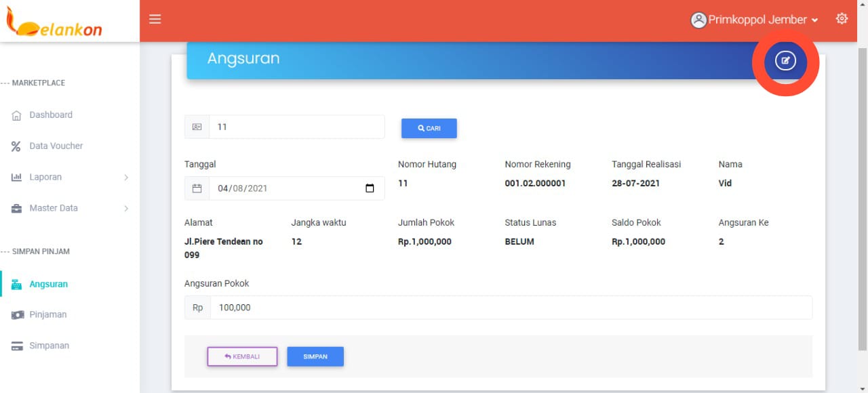Viewport: 868px width, 393px height.
Task: Open the Pinjaman menu item
Action: [47, 315]
